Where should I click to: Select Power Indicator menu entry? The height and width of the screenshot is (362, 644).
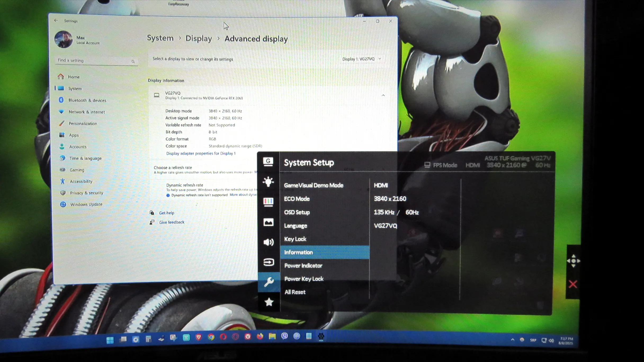click(303, 266)
